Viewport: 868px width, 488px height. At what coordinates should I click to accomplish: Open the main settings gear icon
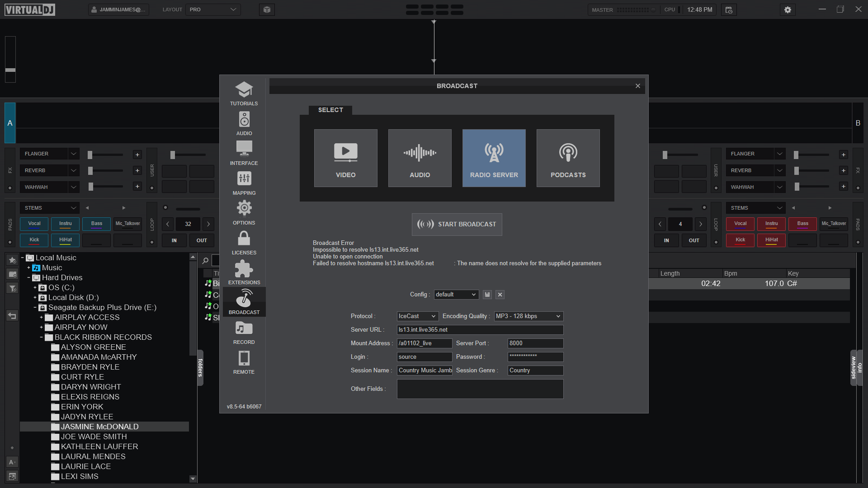(x=788, y=9)
